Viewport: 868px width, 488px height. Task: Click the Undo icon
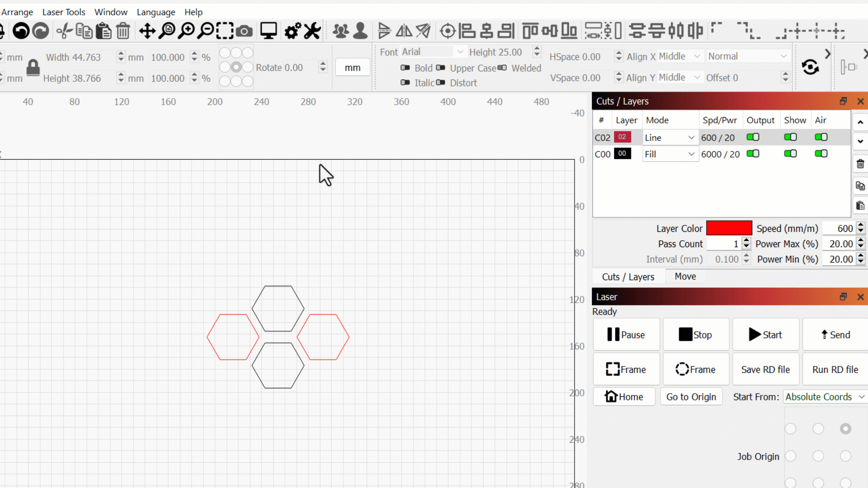(x=21, y=31)
